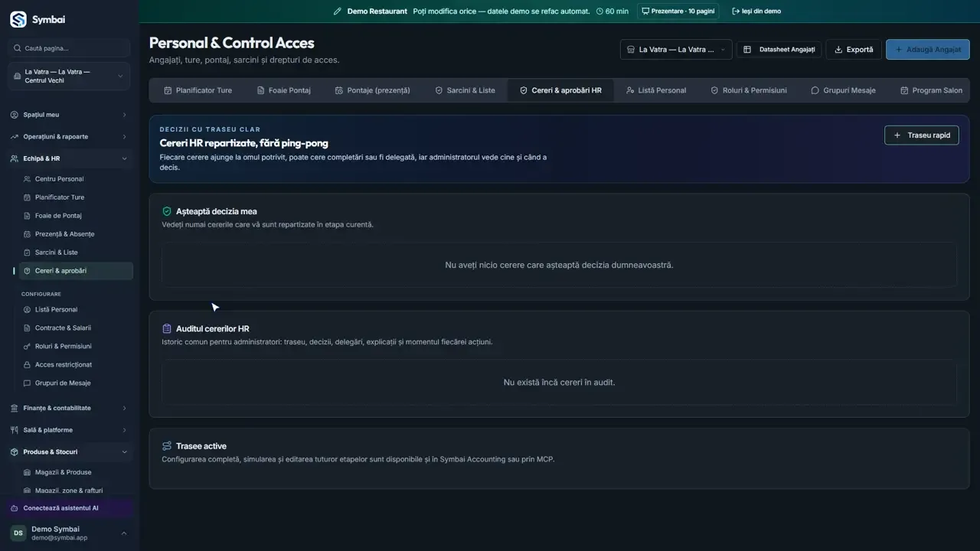Open La Vatra location dropdown in sidebar
The width and height of the screenshot is (980, 551).
pyautogui.click(x=70, y=77)
